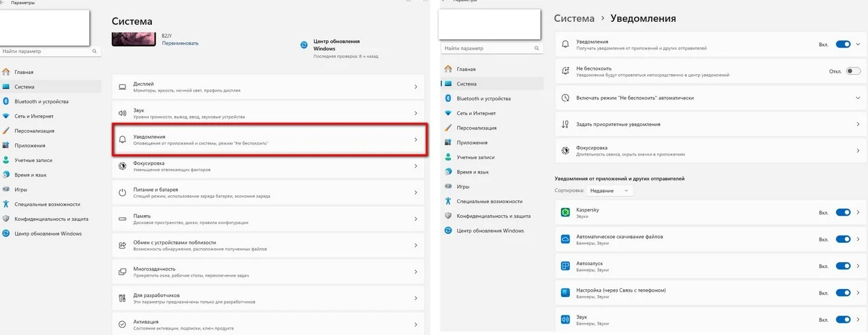Open Персонализация in the right sidebar
The height and width of the screenshot is (335, 868).
point(476,128)
